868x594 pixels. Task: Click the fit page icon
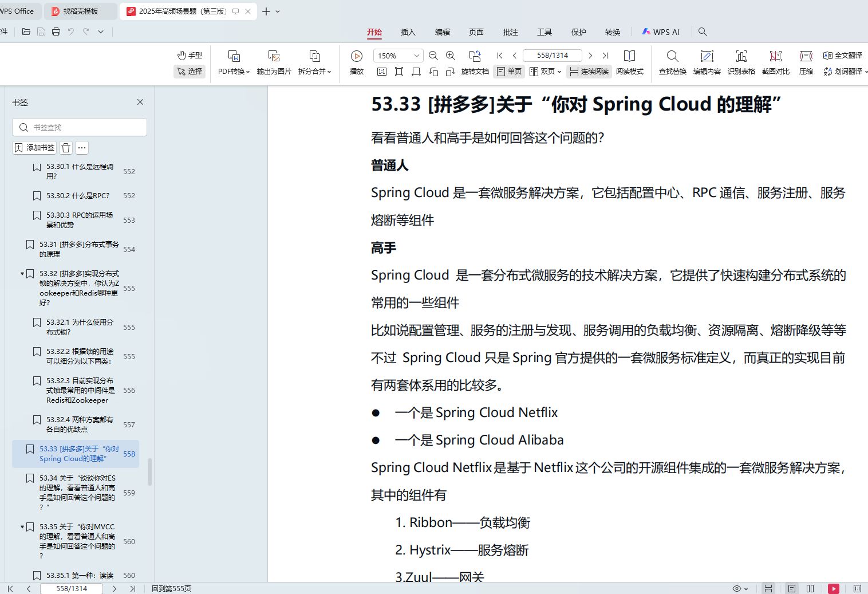pyautogui.click(x=399, y=72)
